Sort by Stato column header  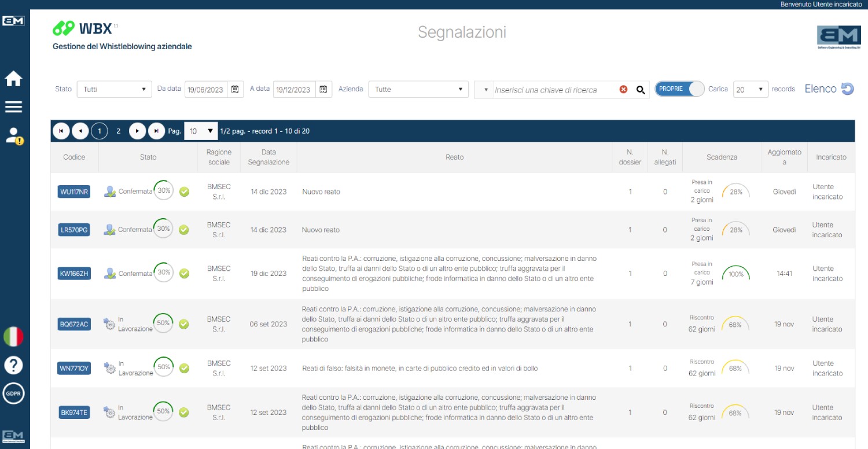(x=148, y=157)
